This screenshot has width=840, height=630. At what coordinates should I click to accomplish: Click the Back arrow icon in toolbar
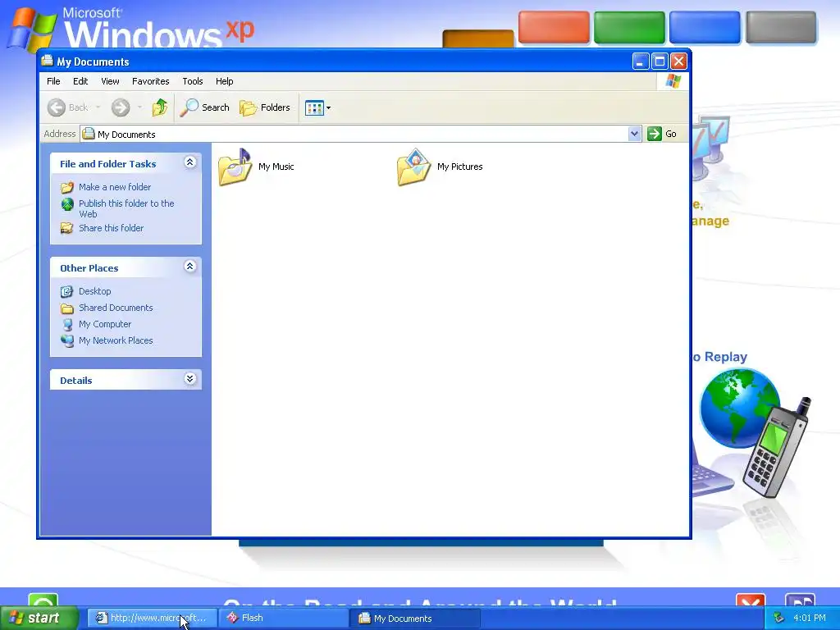57,107
